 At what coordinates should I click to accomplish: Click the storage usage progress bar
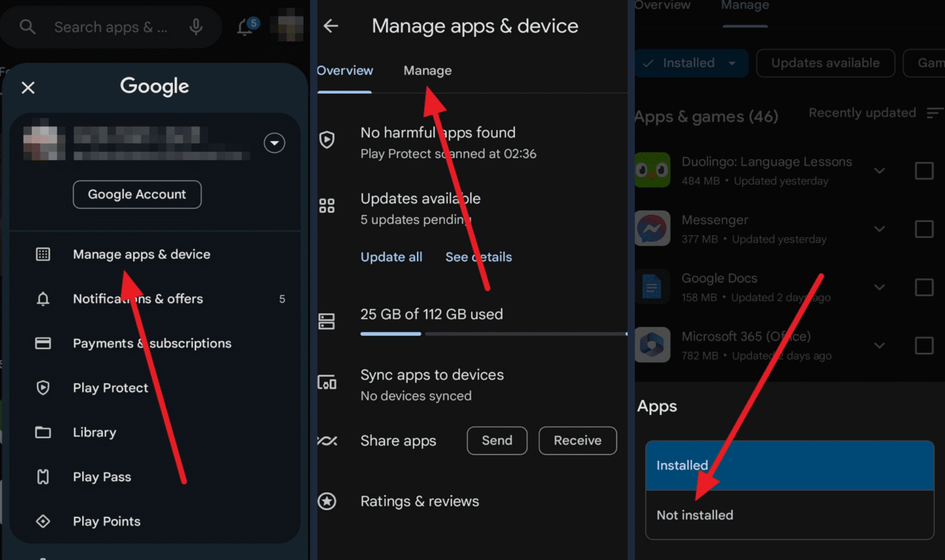pos(494,334)
